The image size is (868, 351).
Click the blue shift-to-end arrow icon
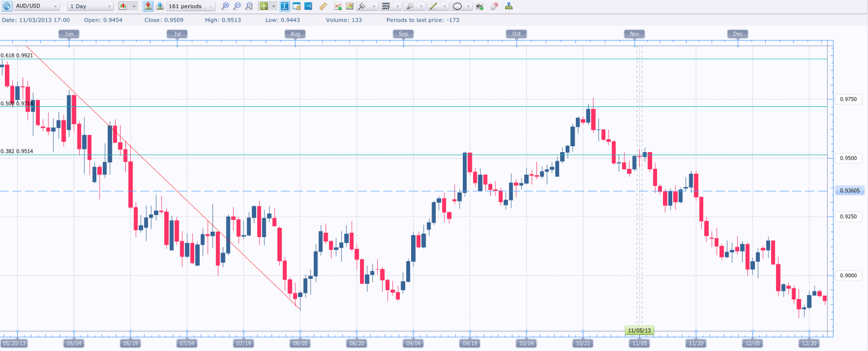point(308,6)
